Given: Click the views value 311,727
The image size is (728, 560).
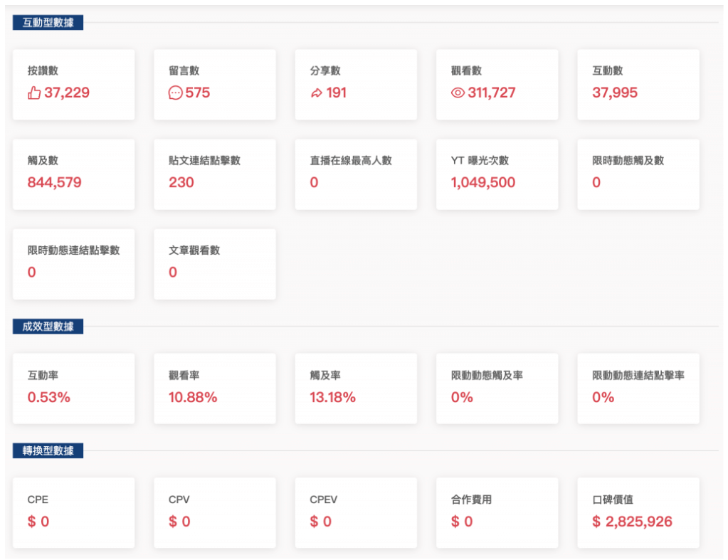Looking at the screenshot, I should tap(491, 93).
